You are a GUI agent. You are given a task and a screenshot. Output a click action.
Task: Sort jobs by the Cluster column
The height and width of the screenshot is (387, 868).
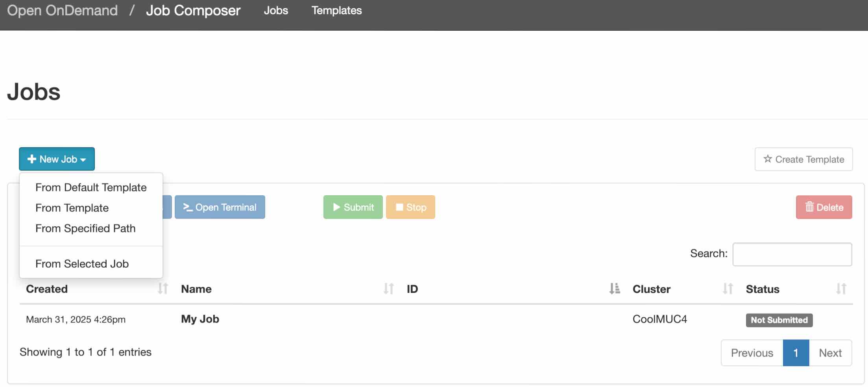[x=651, y=289]
